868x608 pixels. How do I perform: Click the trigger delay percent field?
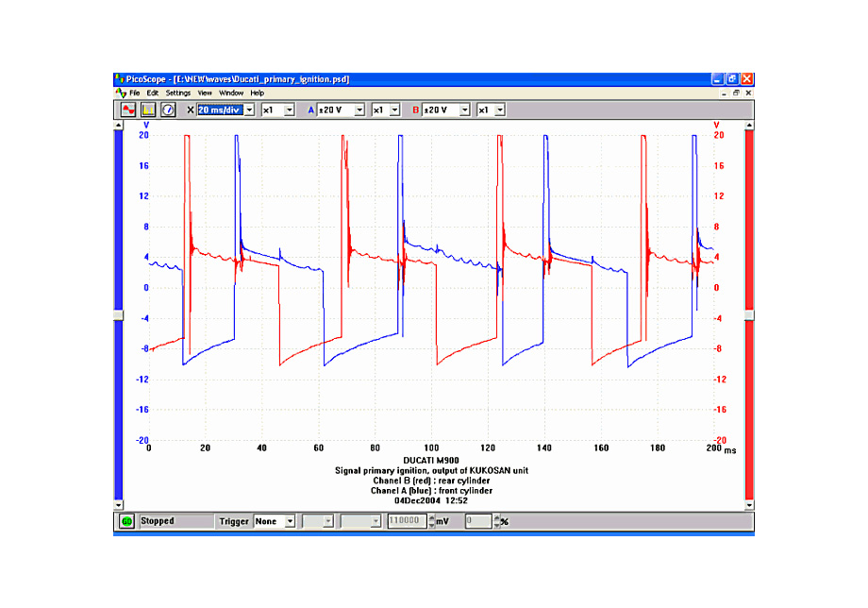tap(478, 521)
